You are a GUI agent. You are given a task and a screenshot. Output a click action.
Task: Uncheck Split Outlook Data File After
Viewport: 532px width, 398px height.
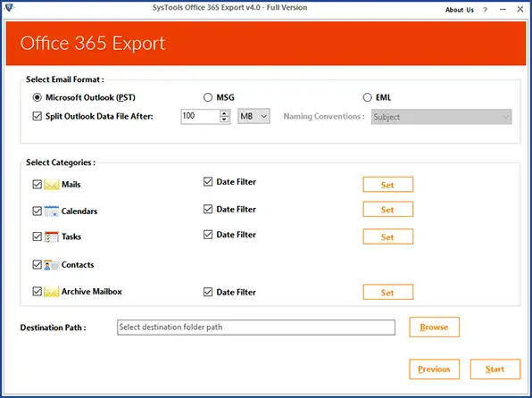[37, 116]
